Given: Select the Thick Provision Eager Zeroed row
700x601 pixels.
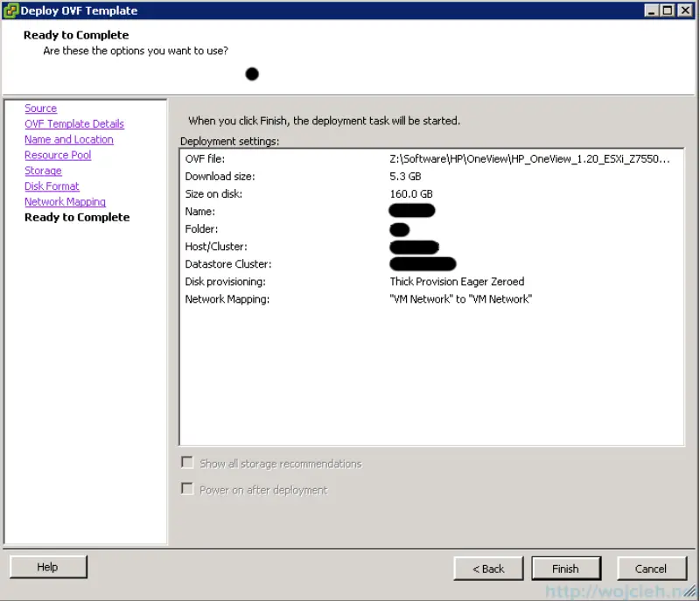Looking at the screenshot, I should click(x=457, y=281).
